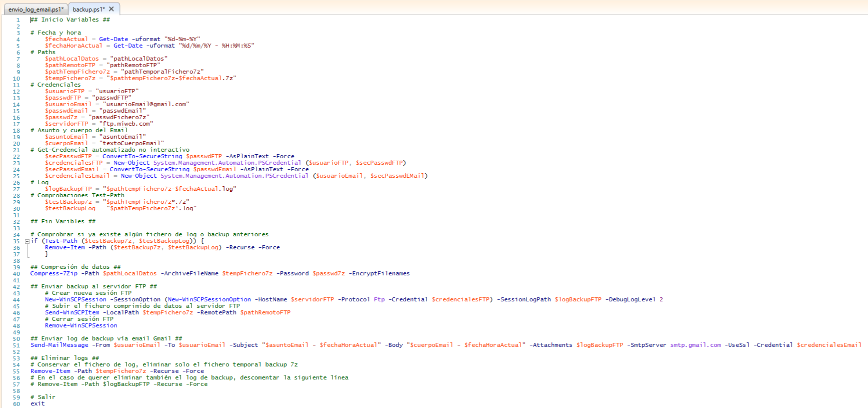Close the backup.ps1 tab
Viewport: 868px width, 408px height.
point(111,9)
